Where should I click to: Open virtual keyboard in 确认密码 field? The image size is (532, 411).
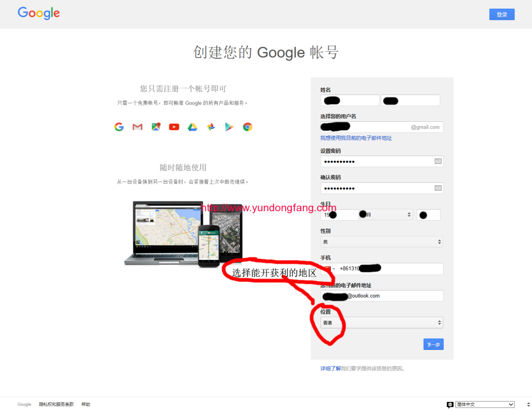438,188
